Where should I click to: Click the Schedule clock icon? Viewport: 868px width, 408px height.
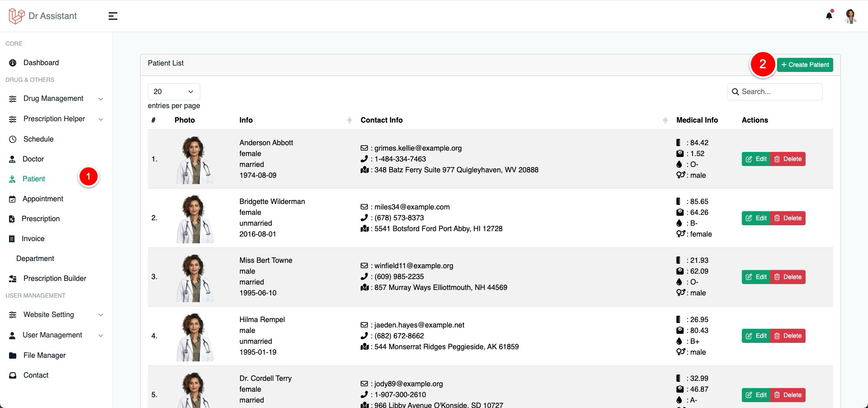(x=13, y=139)
